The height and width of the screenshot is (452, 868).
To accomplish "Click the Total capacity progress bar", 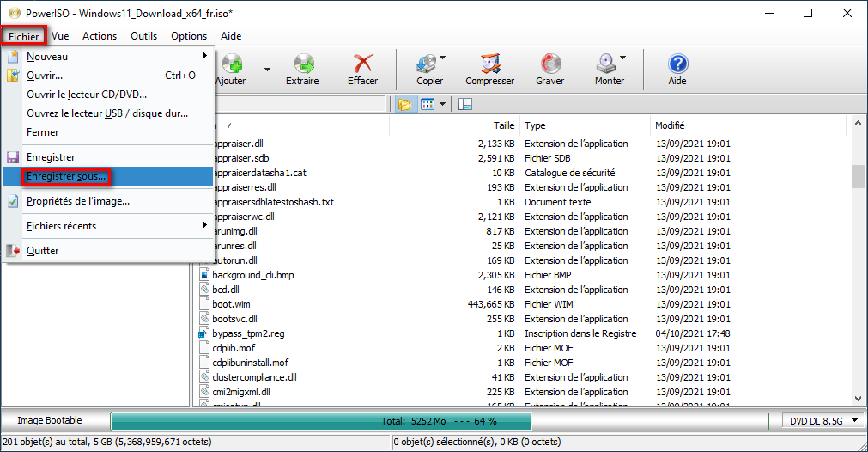I will [x=438, y=421].
